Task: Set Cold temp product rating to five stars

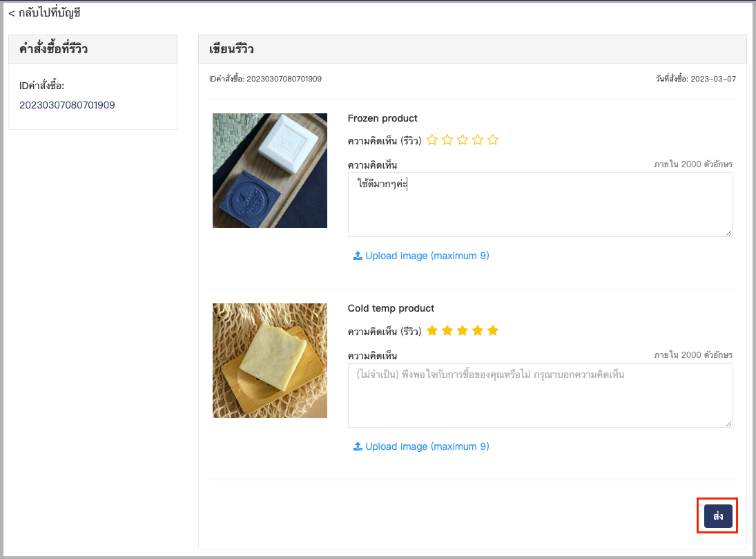Action: click(x=493, y=331)
